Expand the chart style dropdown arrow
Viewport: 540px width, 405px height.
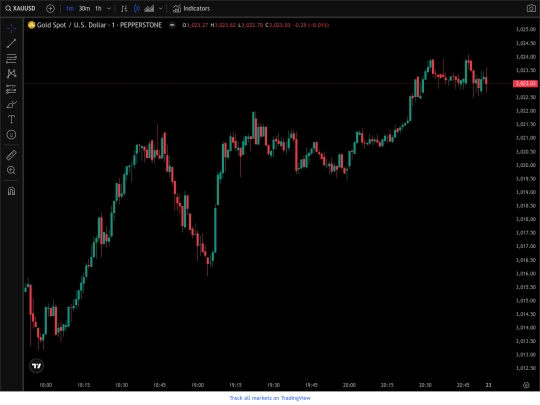pyautogui.click(x=160, y=8)
